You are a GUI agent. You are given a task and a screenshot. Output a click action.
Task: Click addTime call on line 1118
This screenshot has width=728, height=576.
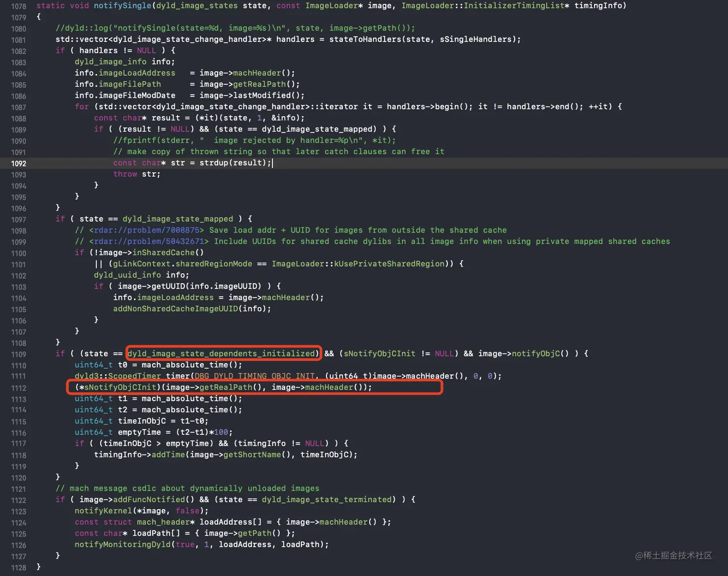point(168,455)
